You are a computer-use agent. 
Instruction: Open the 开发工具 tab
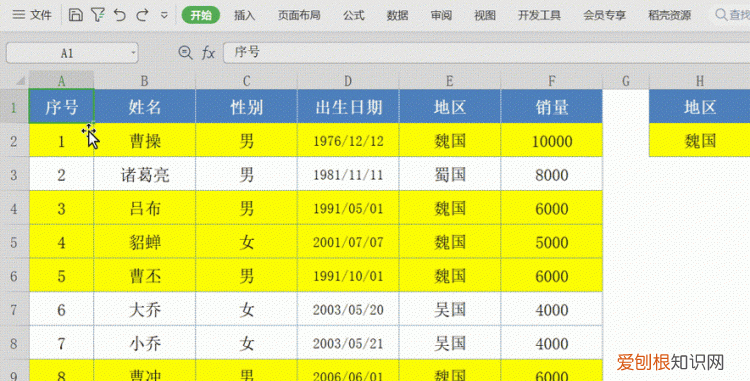pyautogui.click(x=539, y=15)
